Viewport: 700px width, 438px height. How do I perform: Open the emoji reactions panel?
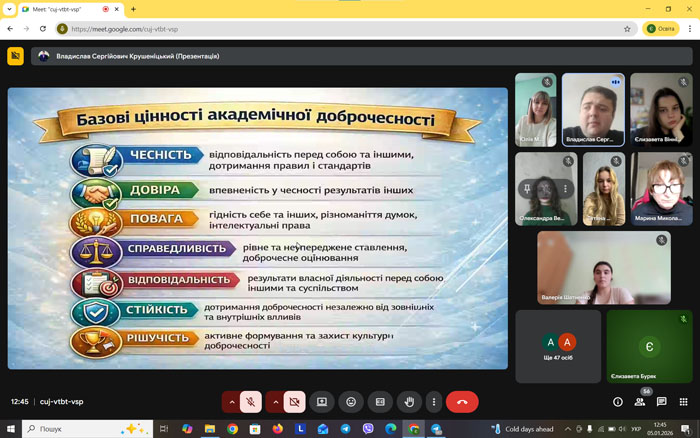[351, 401]
